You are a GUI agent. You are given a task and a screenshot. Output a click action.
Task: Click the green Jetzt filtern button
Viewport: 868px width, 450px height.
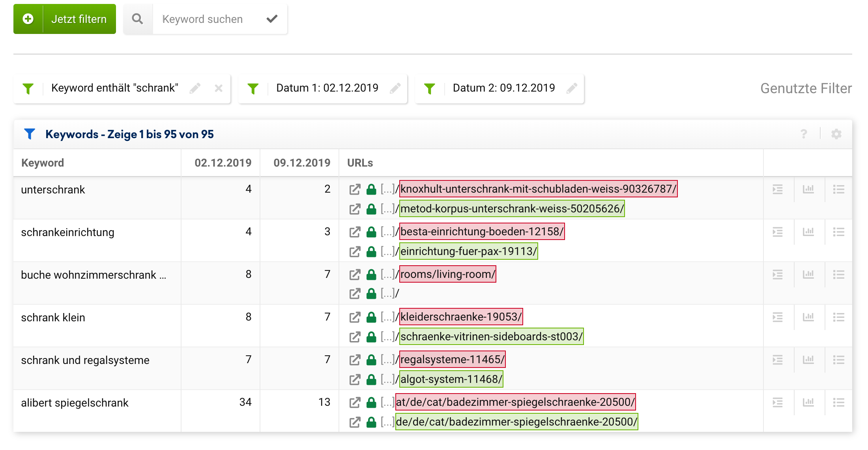(x=79, y=19)
